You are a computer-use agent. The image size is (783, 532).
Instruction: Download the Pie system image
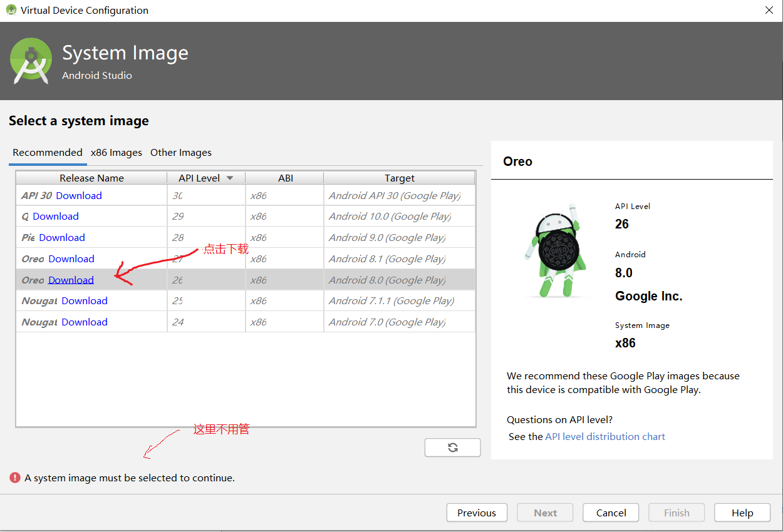coord(62,237)
